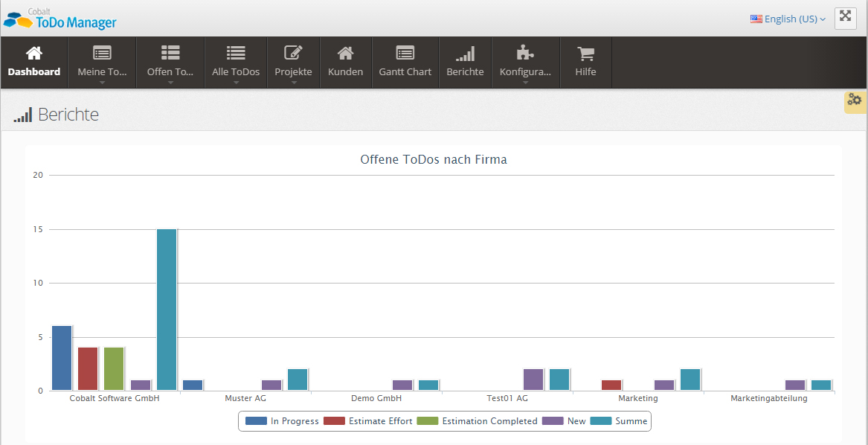Click the Summe bar for Cobalt Software GmbH
Image resolution: width=868 pixels, height=445 pixels.
(167, 309)
